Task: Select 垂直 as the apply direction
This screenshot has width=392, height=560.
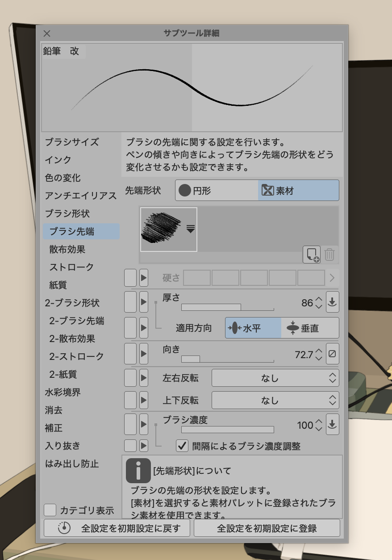Action: [310, 328]
